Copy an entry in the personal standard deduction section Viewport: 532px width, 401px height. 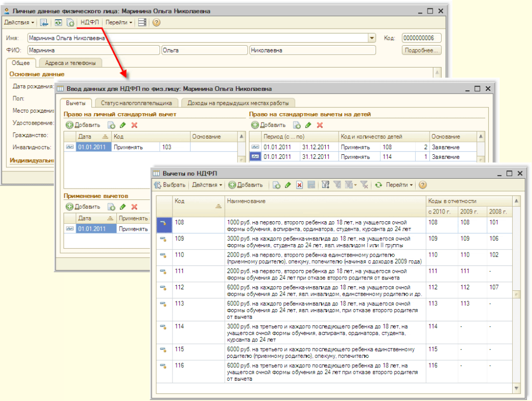[111, 125]
